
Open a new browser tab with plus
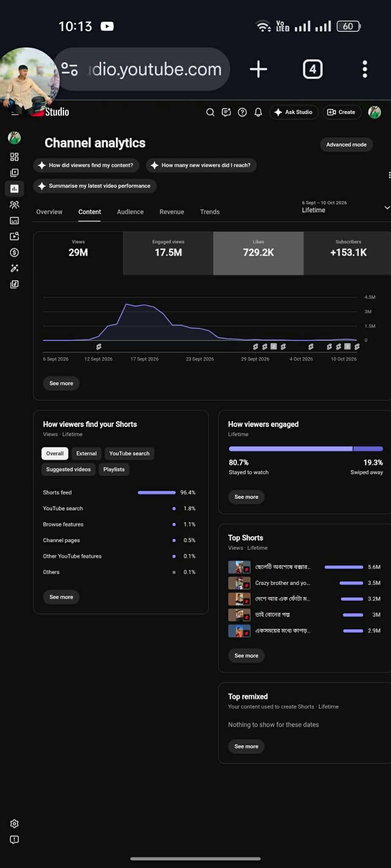pyautogui.click(x=258, y=69)
